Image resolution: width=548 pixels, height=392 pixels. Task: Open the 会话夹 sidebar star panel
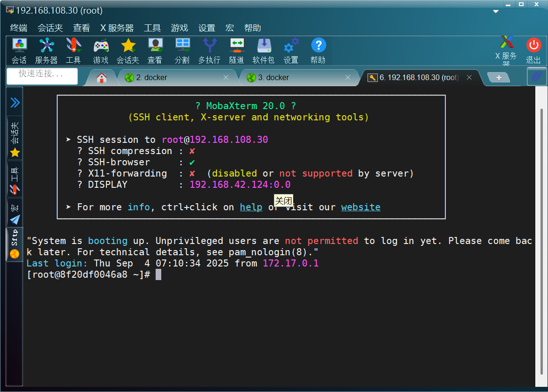[15, 139]
